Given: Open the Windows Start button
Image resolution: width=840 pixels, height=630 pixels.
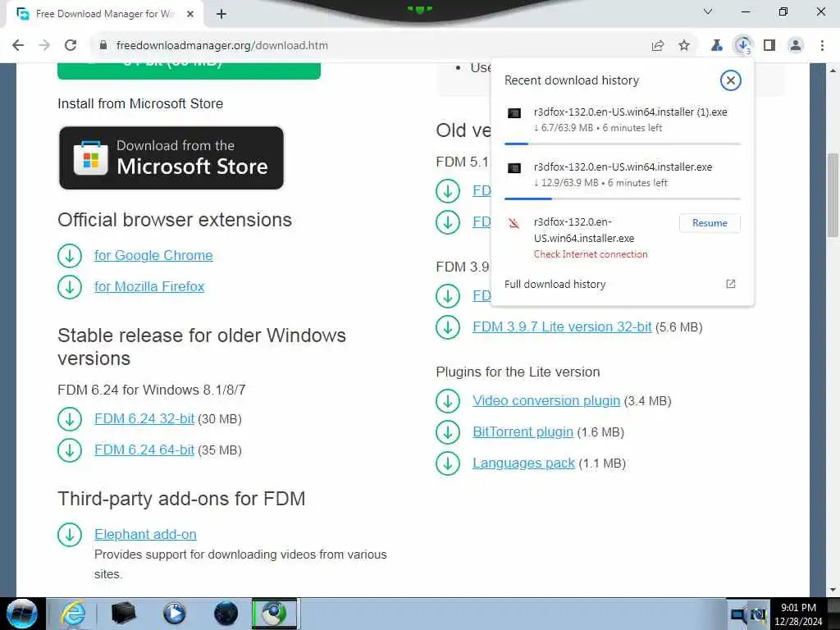Looking at the screenshot, I should (22, 614).
